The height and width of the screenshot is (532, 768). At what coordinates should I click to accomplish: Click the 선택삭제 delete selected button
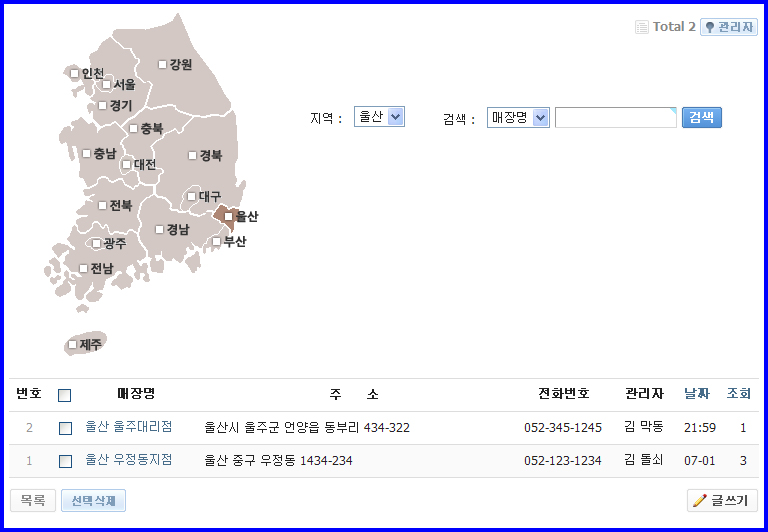93,500
